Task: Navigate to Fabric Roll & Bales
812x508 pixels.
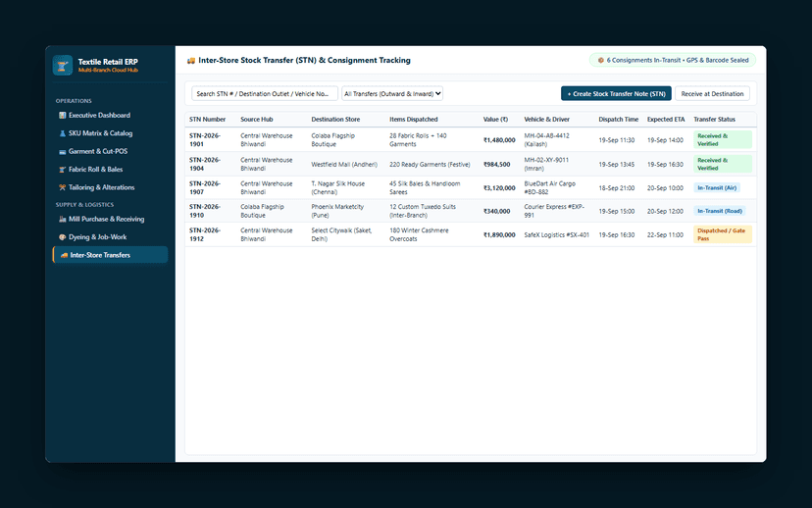Action: tap(110, 170)
